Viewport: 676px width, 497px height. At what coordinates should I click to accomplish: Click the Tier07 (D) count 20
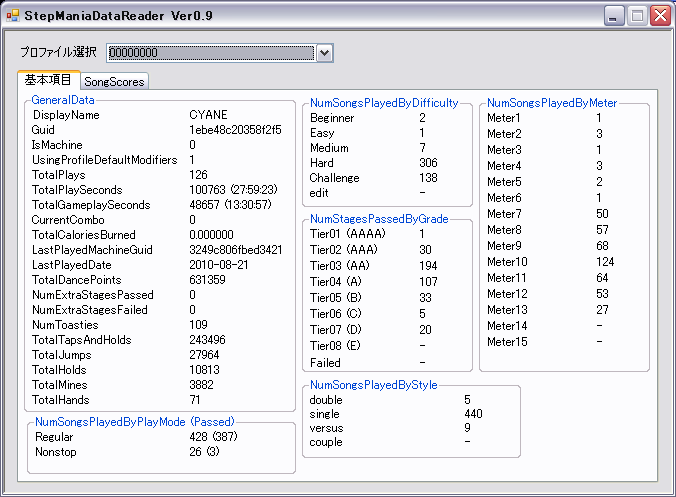(x=425, y=330)
